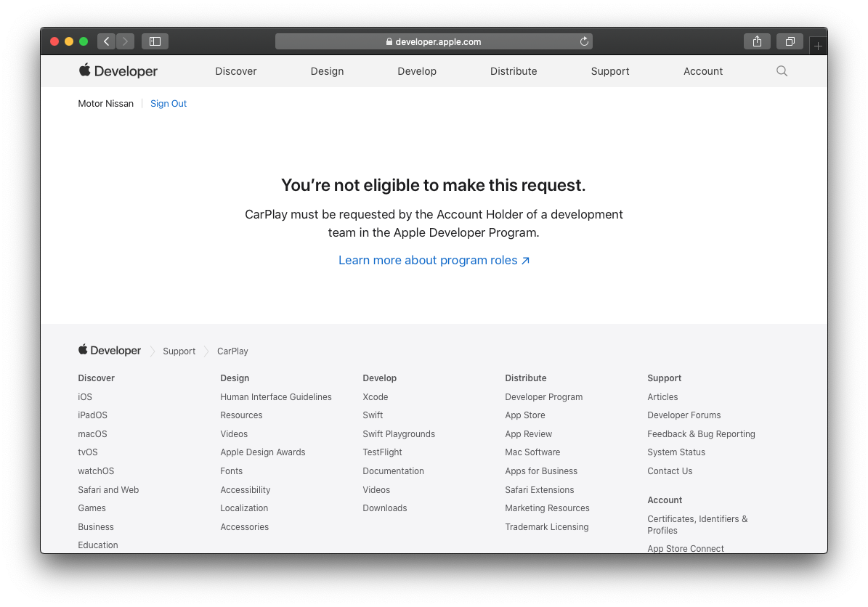Open the macOS footer link
The image size is (868, 607).
pyautogui.click(x=92, y=433)
